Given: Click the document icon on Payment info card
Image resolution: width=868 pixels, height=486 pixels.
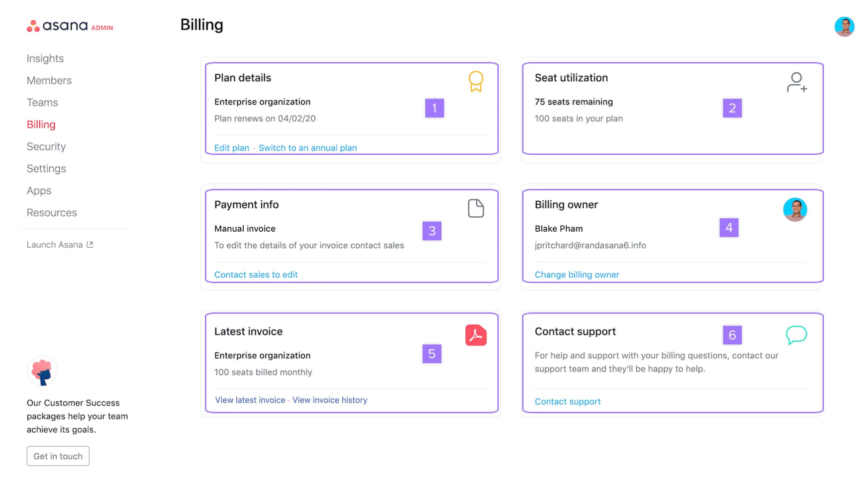Looking at the screenshot, I should coord(476,208).
